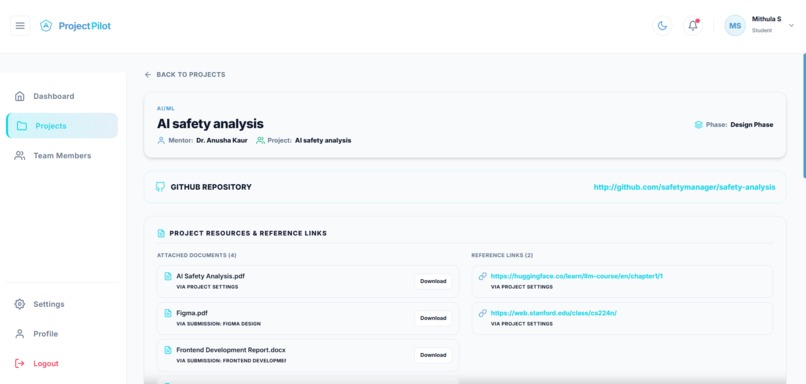The height and width of the screenshot is (384, 806).
Task: Open the GitHub safety-analysis repository link
Action: 684,187
